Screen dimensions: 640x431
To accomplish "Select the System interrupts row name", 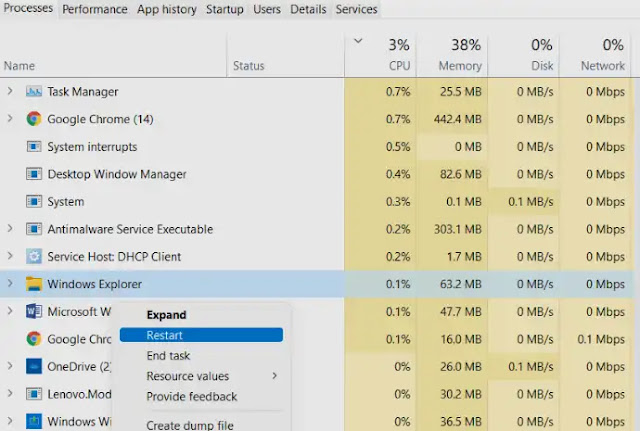I will click(x=92, y=147).
